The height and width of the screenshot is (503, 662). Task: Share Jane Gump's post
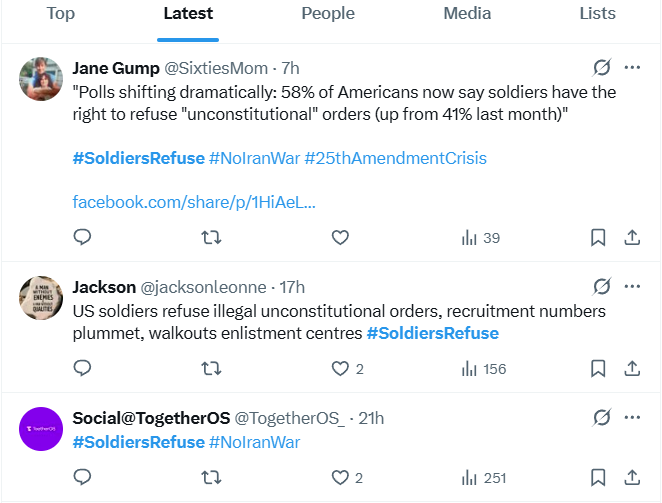632,238
